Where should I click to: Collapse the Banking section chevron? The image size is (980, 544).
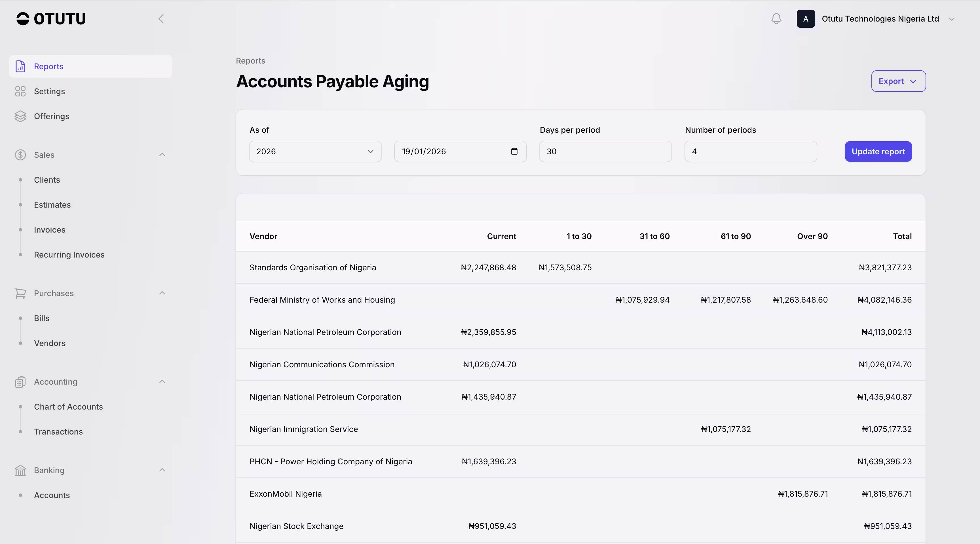coord(162,470)
